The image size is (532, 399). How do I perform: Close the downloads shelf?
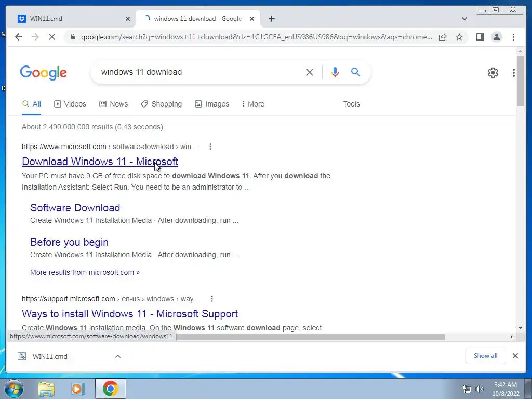tap(515, 356)
